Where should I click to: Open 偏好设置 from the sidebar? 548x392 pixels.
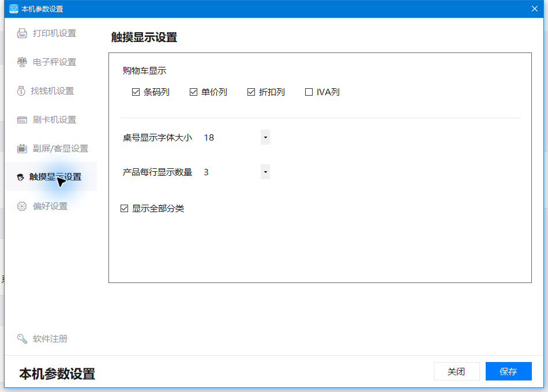coord(51,206)
